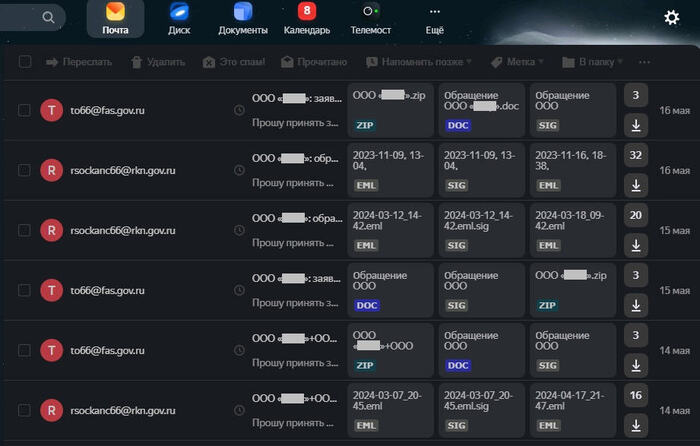
Task: Show attachment count 16 badge
Action: (x=636, y=396)
